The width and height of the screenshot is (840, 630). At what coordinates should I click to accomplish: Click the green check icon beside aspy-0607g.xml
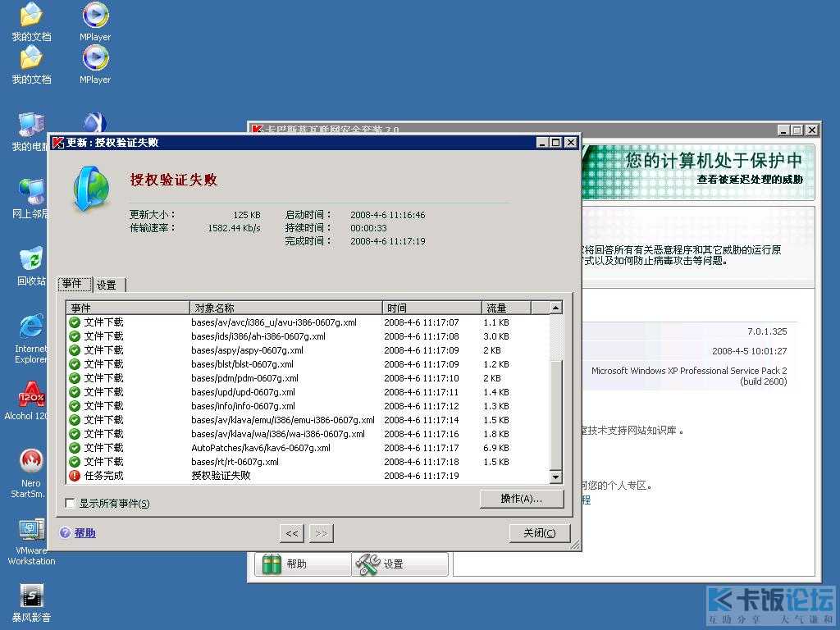click(75, 349)
